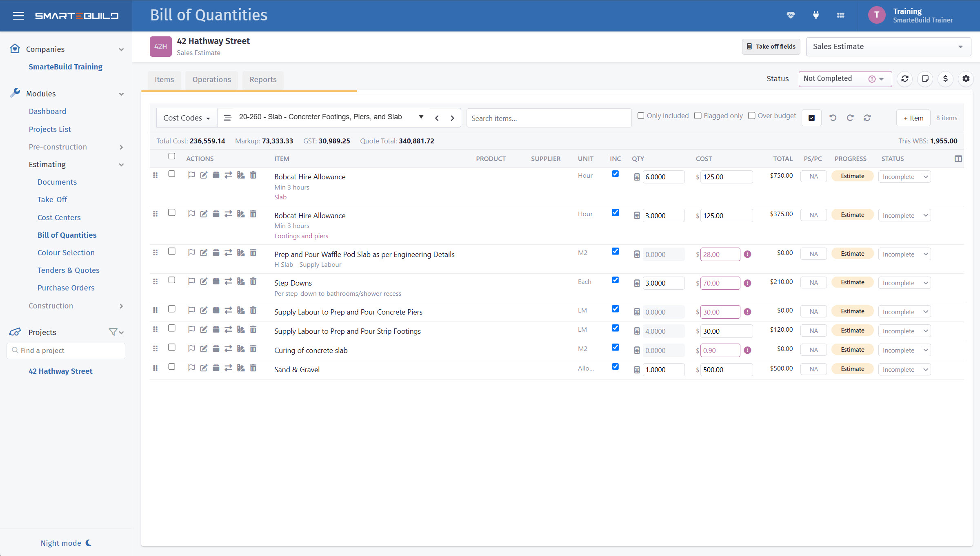Screen dimensions: 980x556
Task: Click the Find a project field
Action: [x=66, y=351]
